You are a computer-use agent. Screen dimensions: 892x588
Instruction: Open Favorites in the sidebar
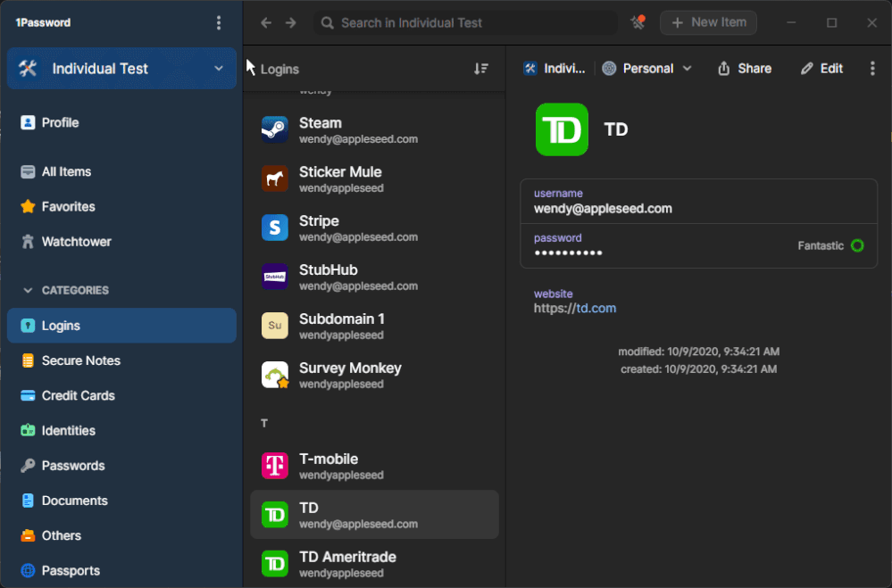click(x=68, y=207)
